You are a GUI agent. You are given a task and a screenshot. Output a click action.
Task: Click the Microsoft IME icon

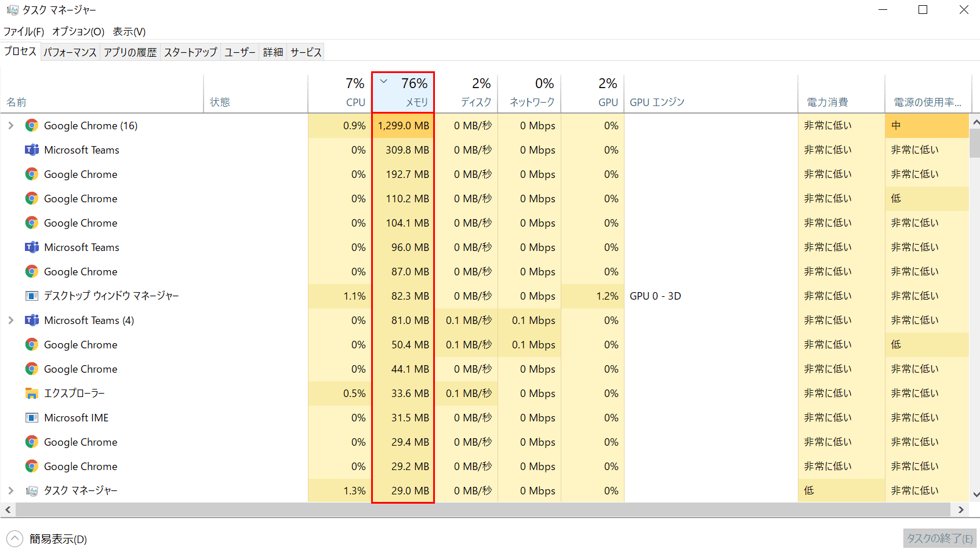pyautogui.click(x=32, y=417)
